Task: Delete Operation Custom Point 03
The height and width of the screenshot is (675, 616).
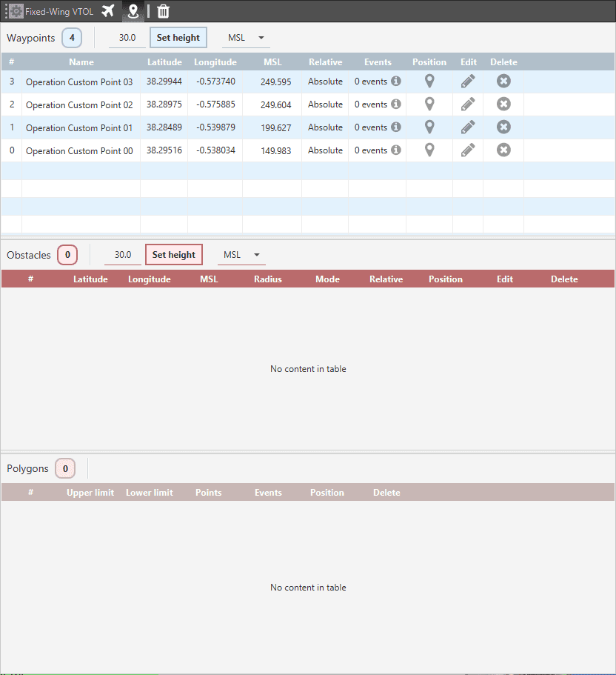Action: [503, 81]
